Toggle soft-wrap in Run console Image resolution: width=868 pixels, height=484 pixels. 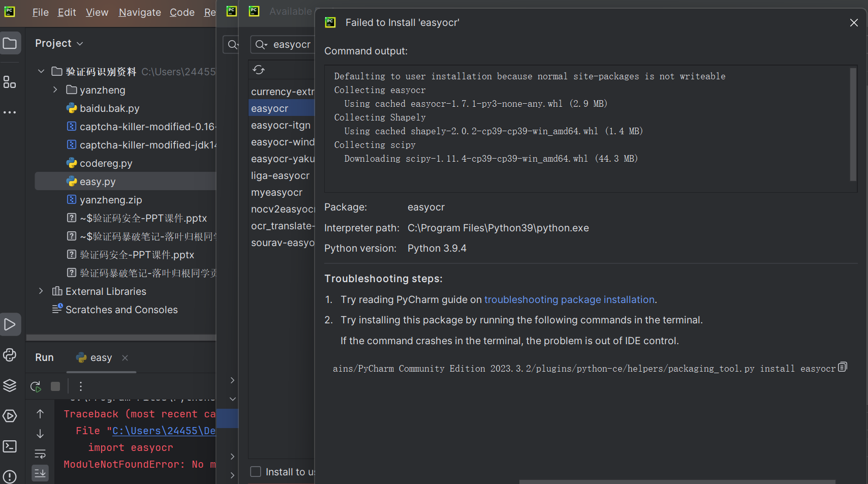[x=40, y=453]
